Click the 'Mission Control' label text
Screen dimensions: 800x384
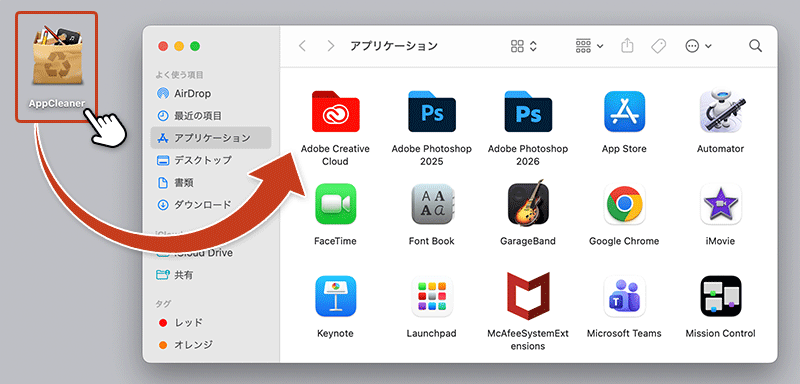720,334
